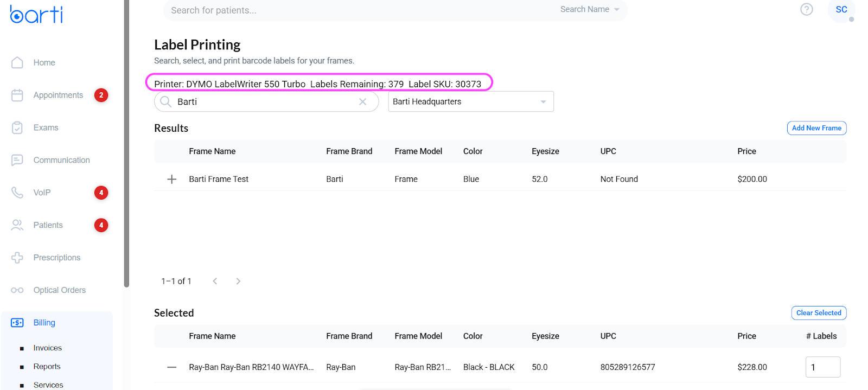Open the help question mark icon
Viewport: 868px width, 390px height.
tap(807, 9)
